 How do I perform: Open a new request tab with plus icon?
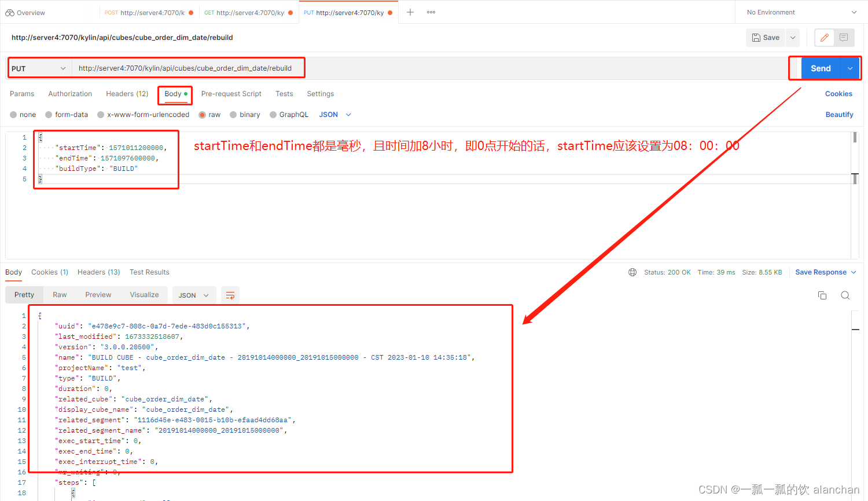pos(410,12)
